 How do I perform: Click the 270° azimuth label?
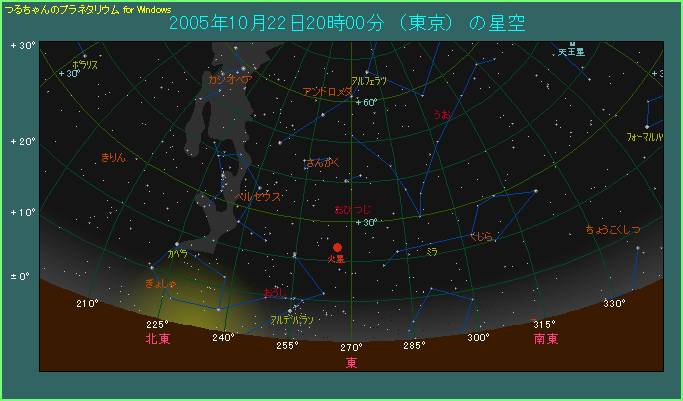[x=350, y=348]
